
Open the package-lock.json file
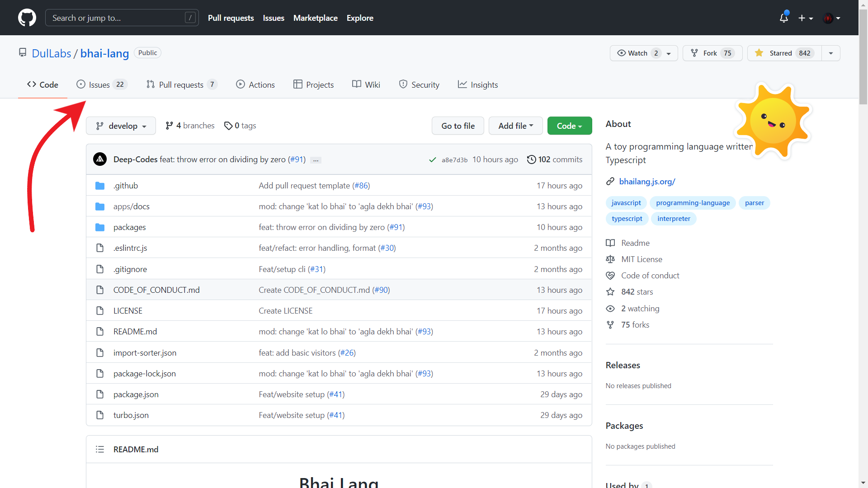tap(145, 374)
